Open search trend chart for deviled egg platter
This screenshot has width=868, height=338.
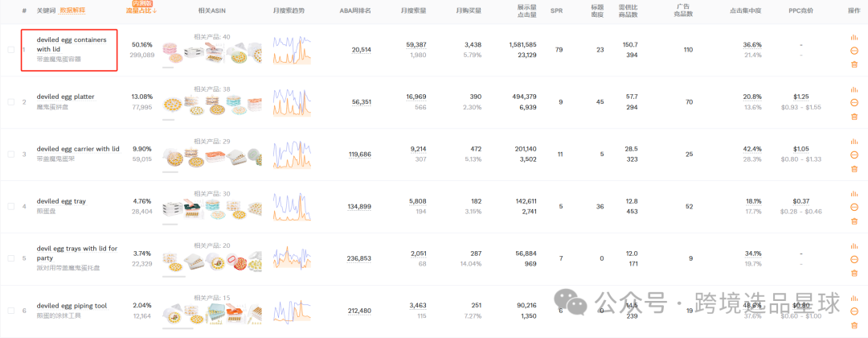(x=292, y=102)
